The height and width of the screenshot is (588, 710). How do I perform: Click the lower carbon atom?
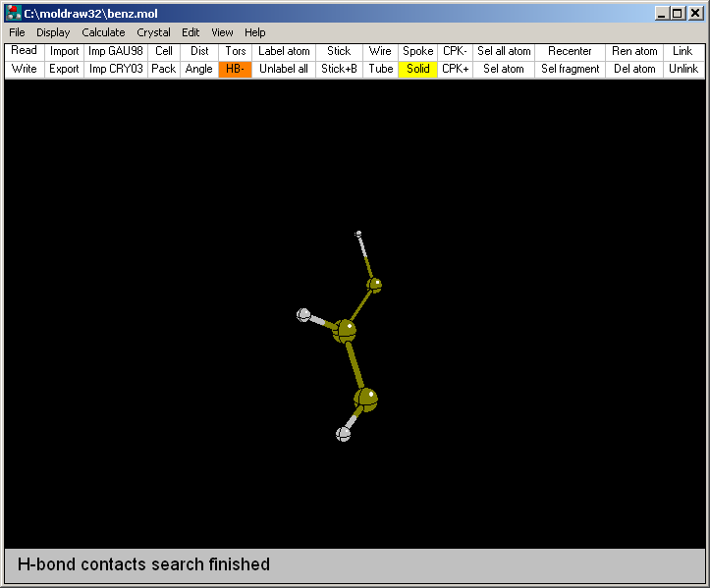pyautogui.click(x=366, y=400)
